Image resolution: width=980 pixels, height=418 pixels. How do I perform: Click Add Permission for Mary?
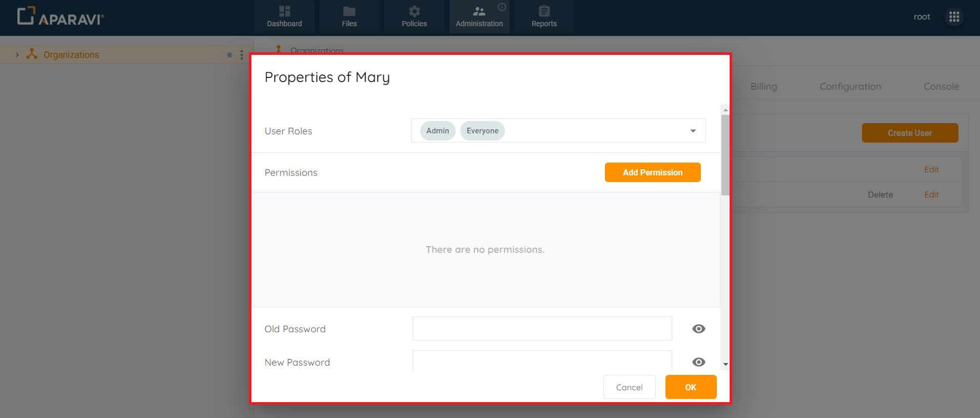point(652,172)
